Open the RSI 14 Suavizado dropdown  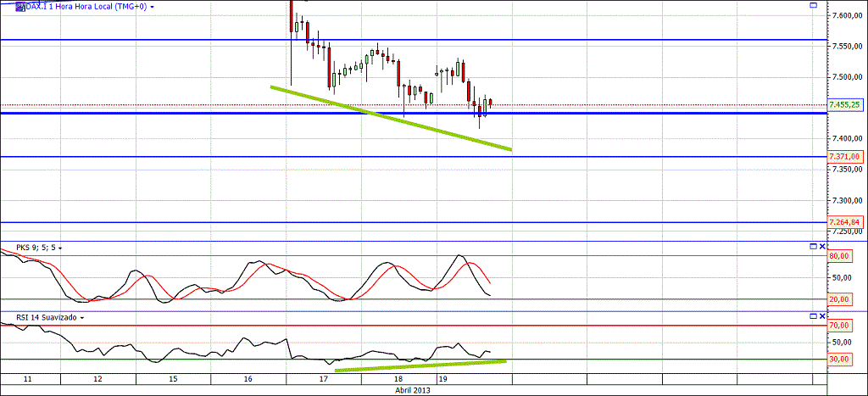point(82,319)
